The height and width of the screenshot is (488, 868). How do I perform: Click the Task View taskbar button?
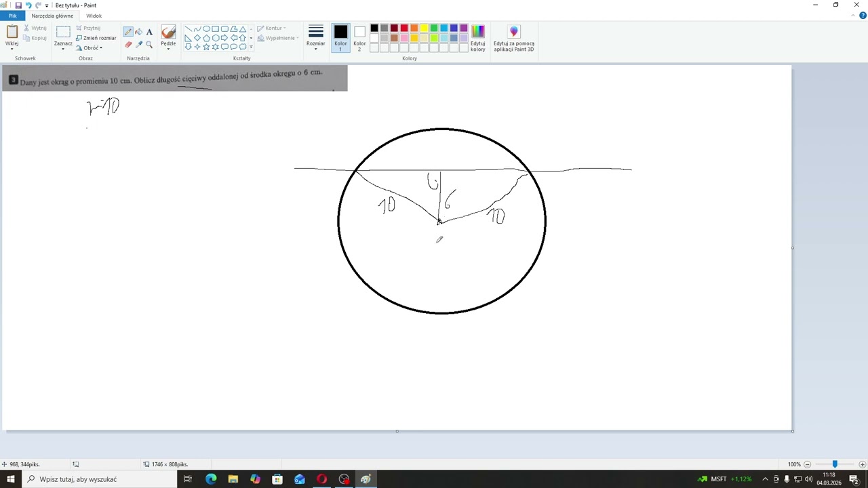188,479
